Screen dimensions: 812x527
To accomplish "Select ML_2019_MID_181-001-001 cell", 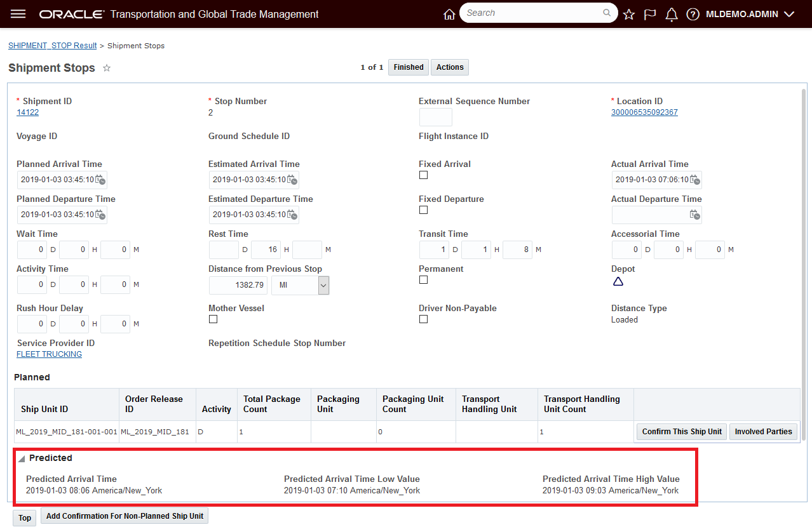I will 67,432.
